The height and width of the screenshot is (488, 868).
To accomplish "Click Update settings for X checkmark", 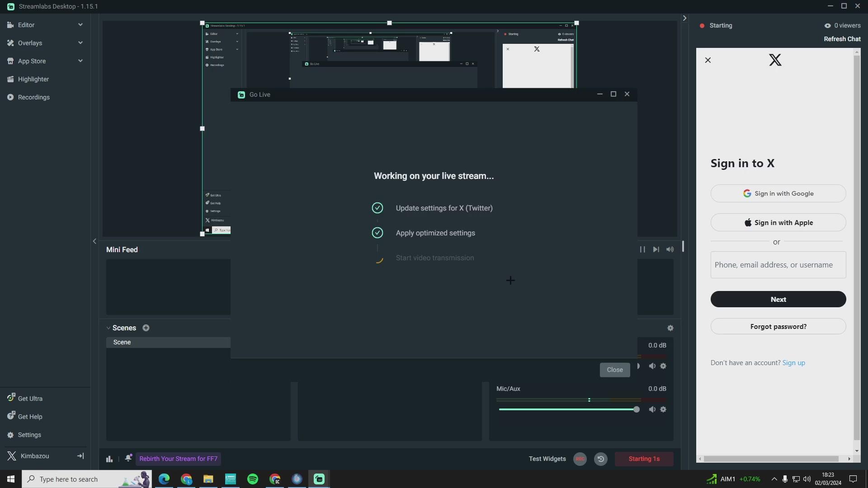I will pyautogui.click(x=377, y=208).
